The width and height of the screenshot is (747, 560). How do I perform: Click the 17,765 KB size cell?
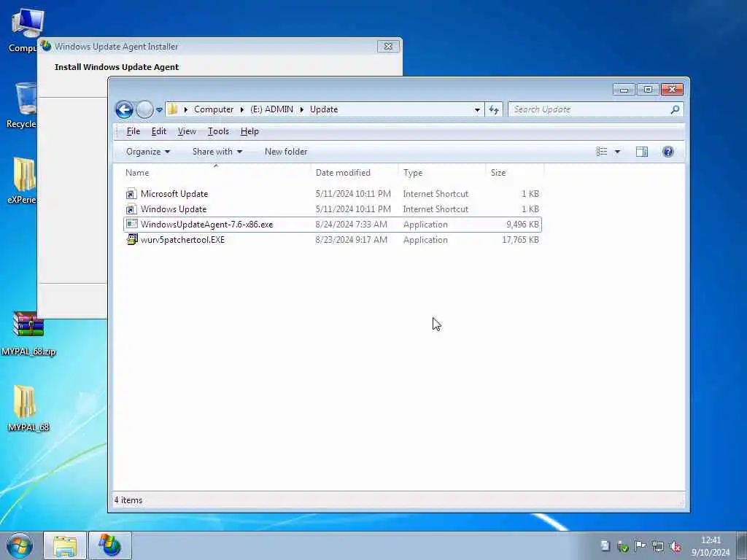tap(520, 239)
